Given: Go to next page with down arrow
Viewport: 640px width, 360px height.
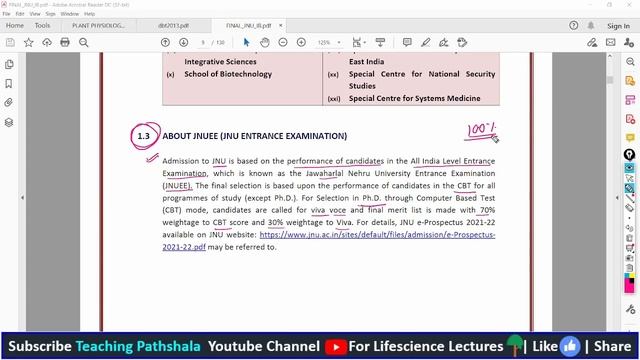Looking at the screenshot, I should (x=184, y=42).
